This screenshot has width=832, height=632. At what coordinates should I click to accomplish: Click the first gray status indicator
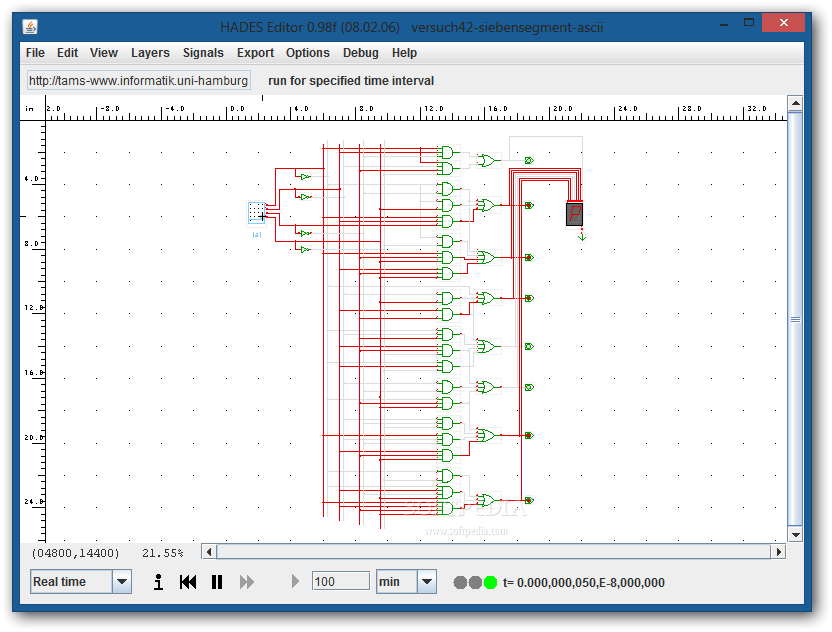pos(460,583)
